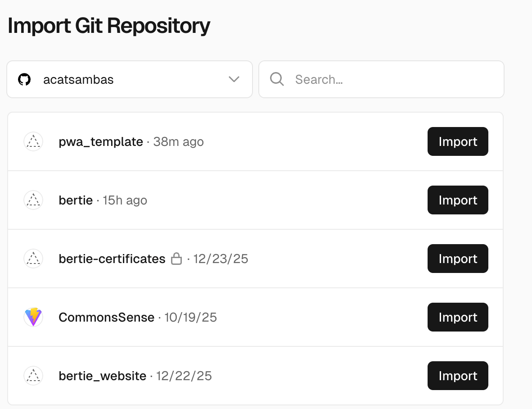Click the bertie repository triangle icon

coord(33,200)
